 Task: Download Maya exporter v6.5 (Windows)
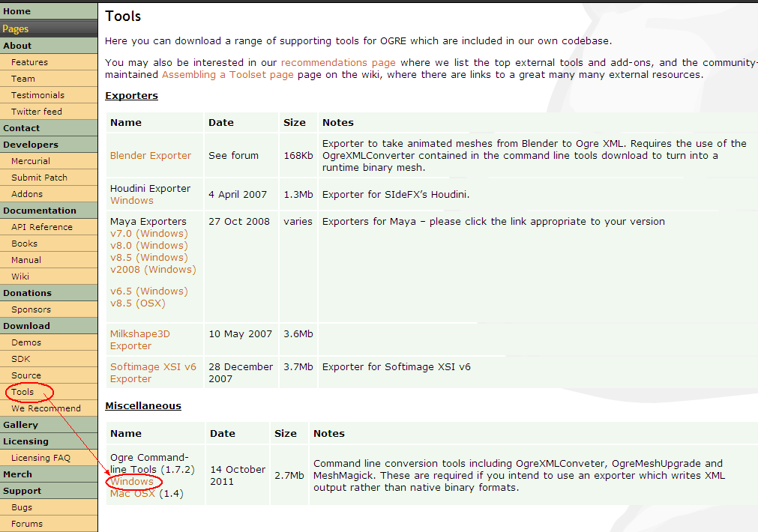pos(149,291)
